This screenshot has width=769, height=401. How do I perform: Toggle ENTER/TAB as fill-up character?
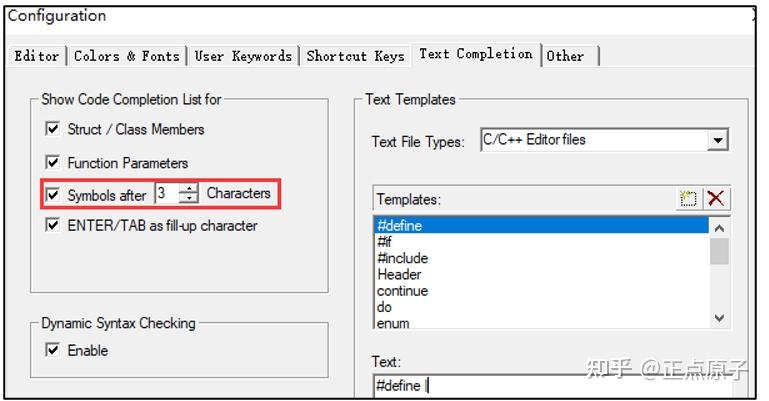53,226
